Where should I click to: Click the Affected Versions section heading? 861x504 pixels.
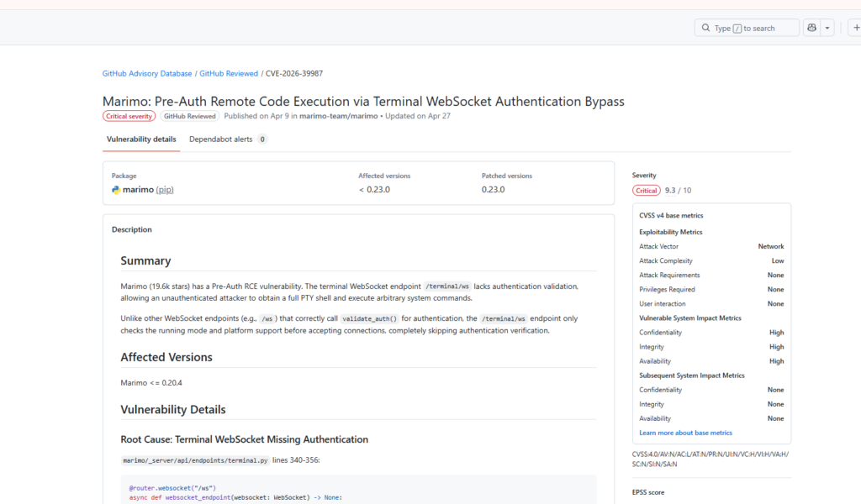pyautogui.click(x=166, y=357)
